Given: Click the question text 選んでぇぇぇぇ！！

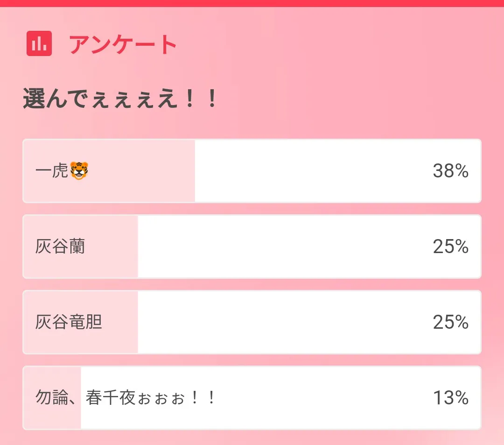Looking at the screenshot, I should pyautogui.click(x=120, y=100).
